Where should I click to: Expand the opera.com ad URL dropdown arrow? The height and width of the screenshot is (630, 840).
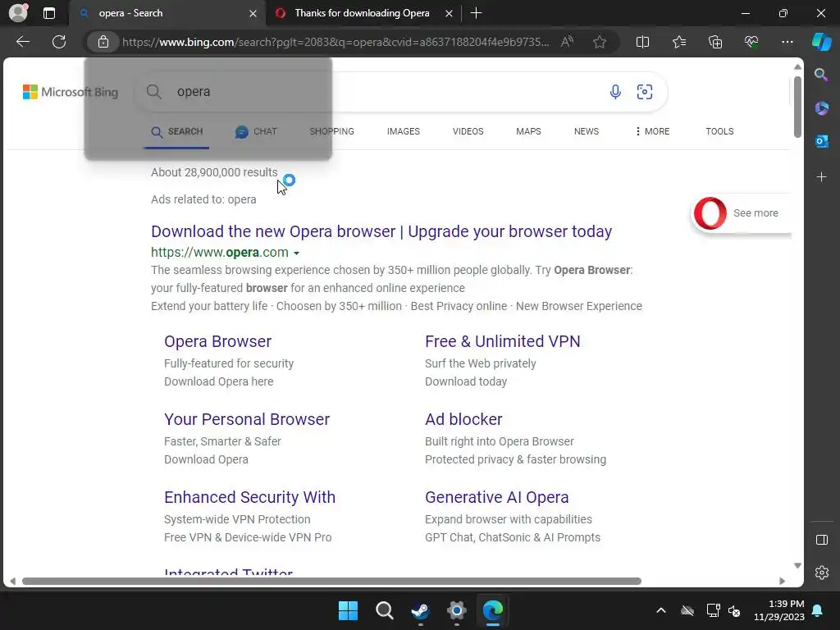pos(296,253)
